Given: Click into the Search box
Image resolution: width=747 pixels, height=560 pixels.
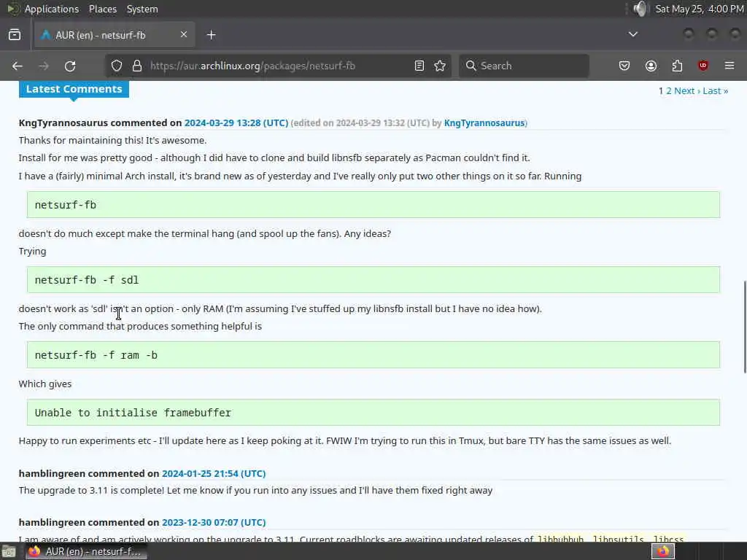Looking at the screenshot, I should 524,66.
